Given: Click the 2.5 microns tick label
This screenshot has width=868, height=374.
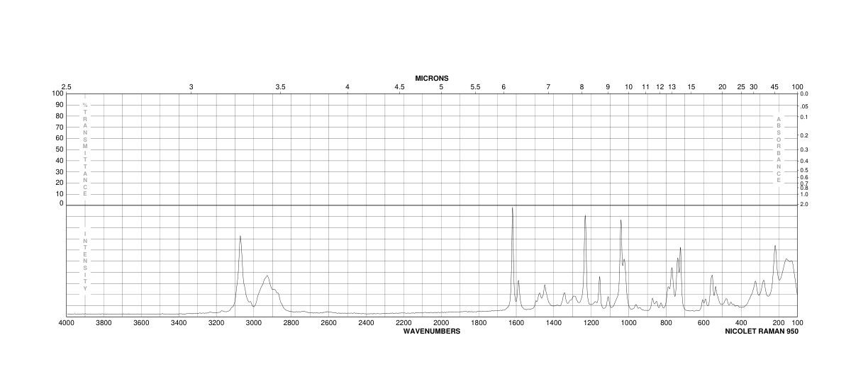Looking at the screenshot, I should click(x=67, y=87).
